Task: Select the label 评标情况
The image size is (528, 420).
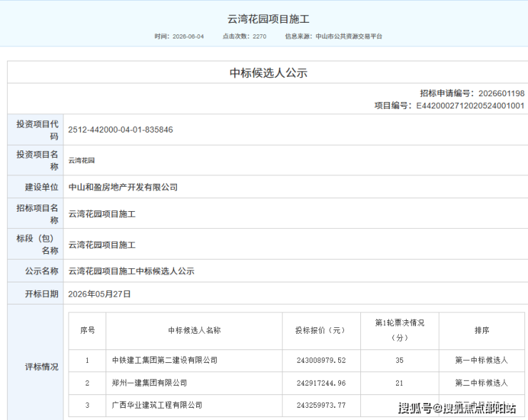Action: pos(42,367)
